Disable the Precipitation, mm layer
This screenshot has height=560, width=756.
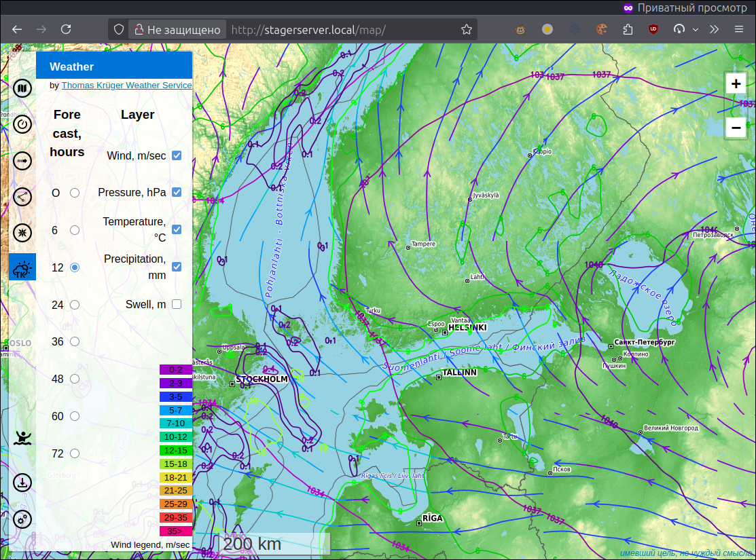(177, 267)
